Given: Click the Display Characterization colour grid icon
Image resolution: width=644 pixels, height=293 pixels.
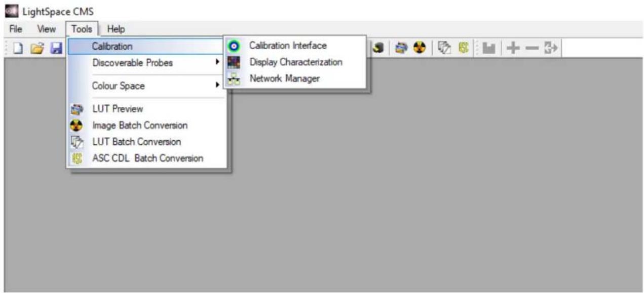Looking at the screenshot, I should point(234,62).
